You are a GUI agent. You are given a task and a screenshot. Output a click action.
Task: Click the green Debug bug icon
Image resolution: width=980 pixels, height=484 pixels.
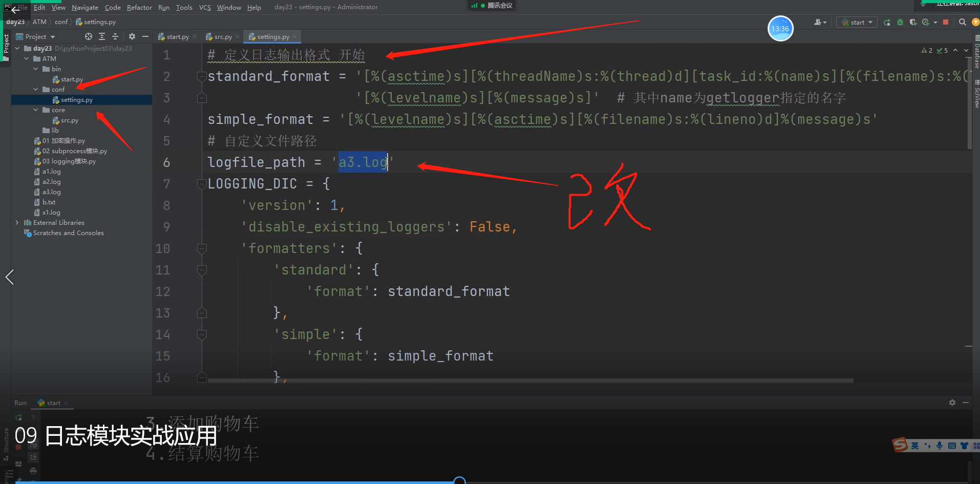[900, 22]
